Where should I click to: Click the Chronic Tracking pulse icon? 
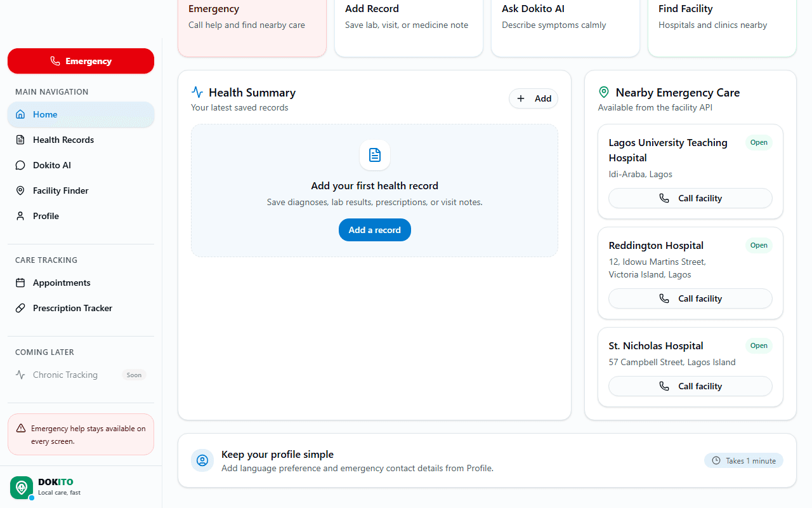click(x=20, y=375)
